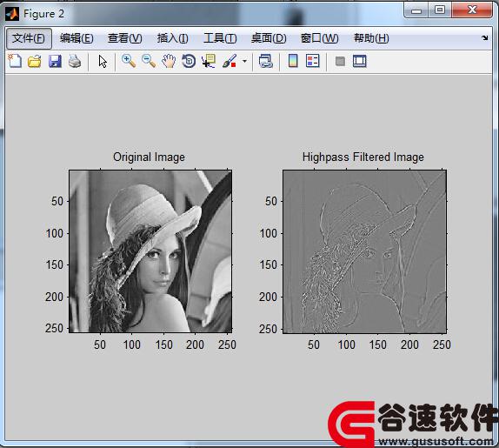Insert Colorbar using toolbar icon
The image size is (499, 448).
(293, 61)
